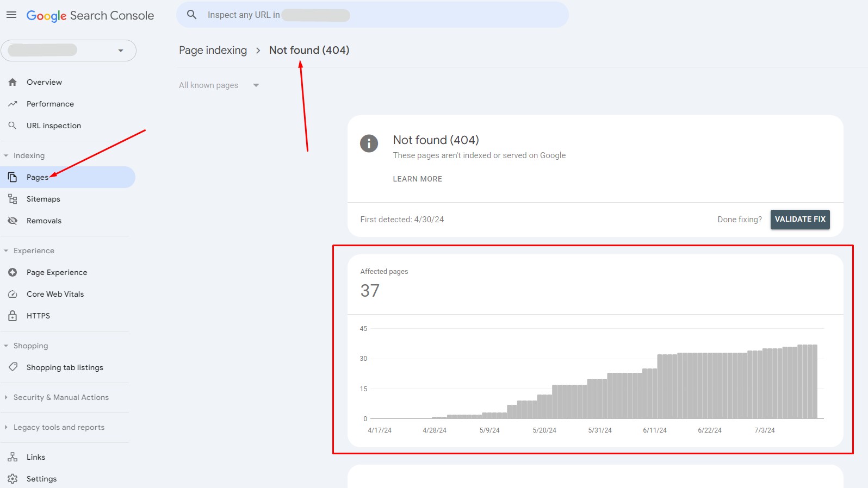Click the Shopping tab listings tag icon

tap(13, 367)
